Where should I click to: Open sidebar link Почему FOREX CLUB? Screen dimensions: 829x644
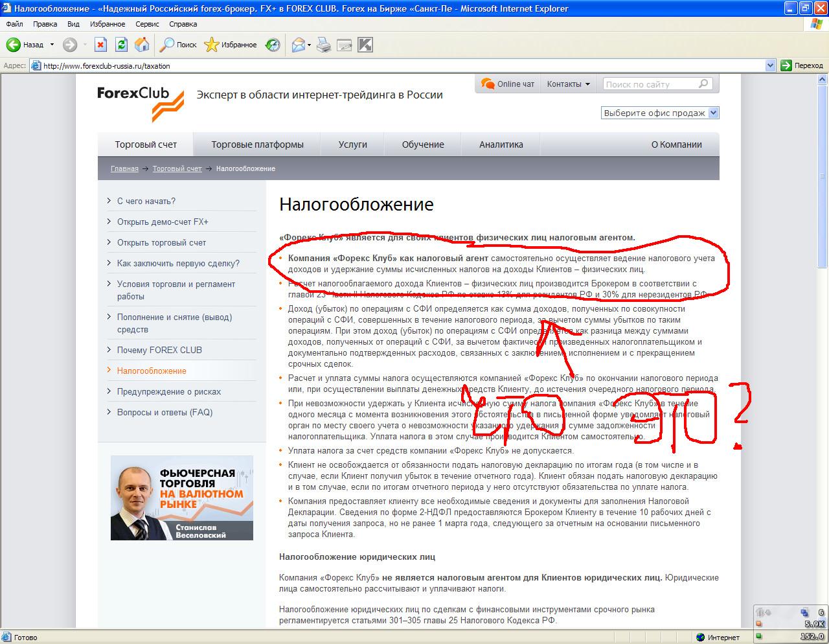coord(159,350)
